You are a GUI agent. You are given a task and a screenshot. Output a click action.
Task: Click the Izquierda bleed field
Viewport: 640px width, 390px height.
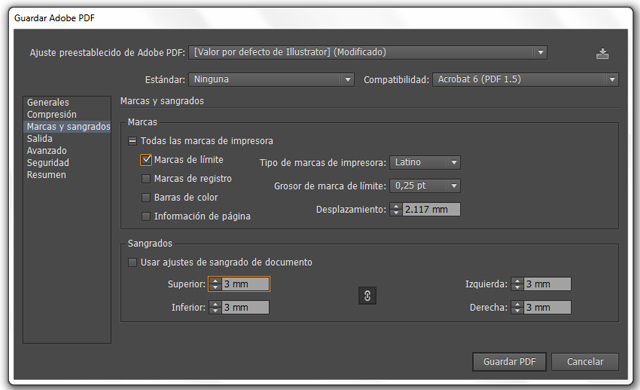point(547,284)
